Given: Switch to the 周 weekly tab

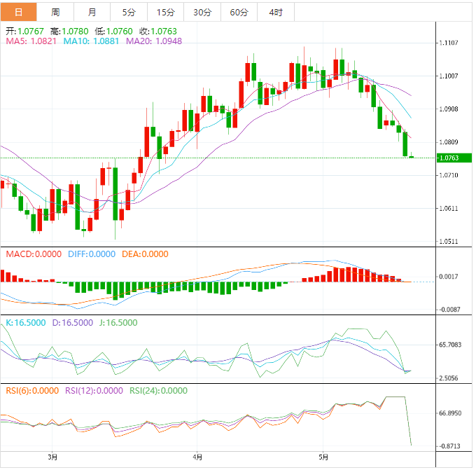Looking at the screenshot, I should click(x=55, y=12).
